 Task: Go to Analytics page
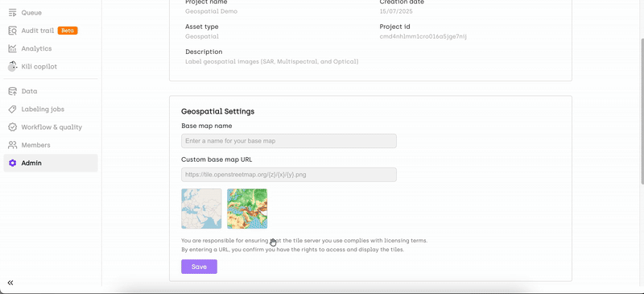click(x=36, y=48)
